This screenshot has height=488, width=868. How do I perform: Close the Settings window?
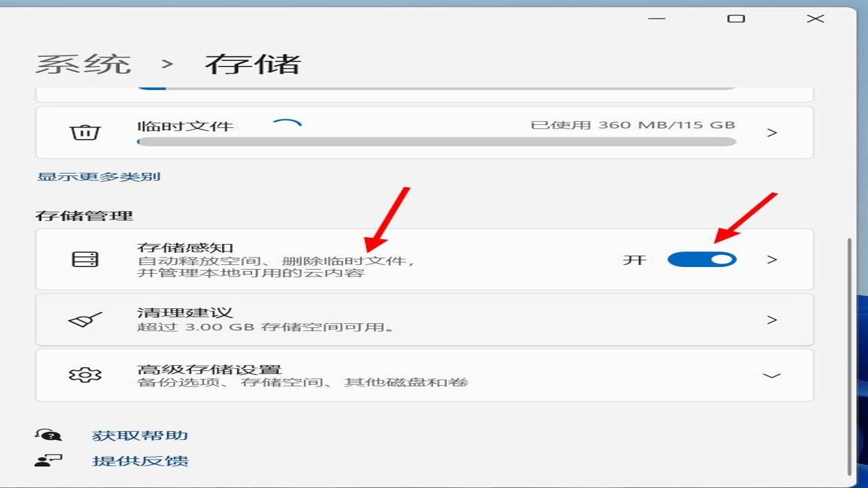click(815, 18)
